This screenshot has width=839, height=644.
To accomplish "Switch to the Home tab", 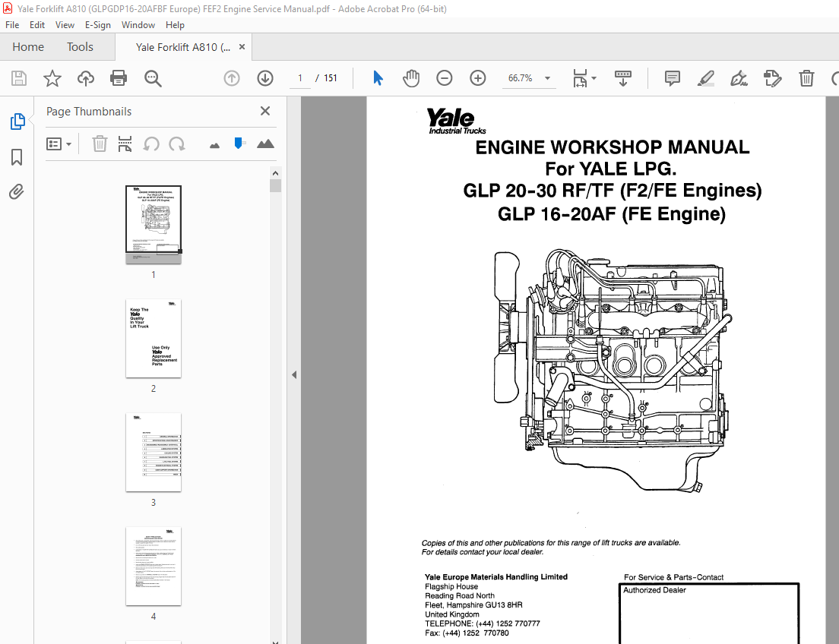I will click(x=28, y=47).
